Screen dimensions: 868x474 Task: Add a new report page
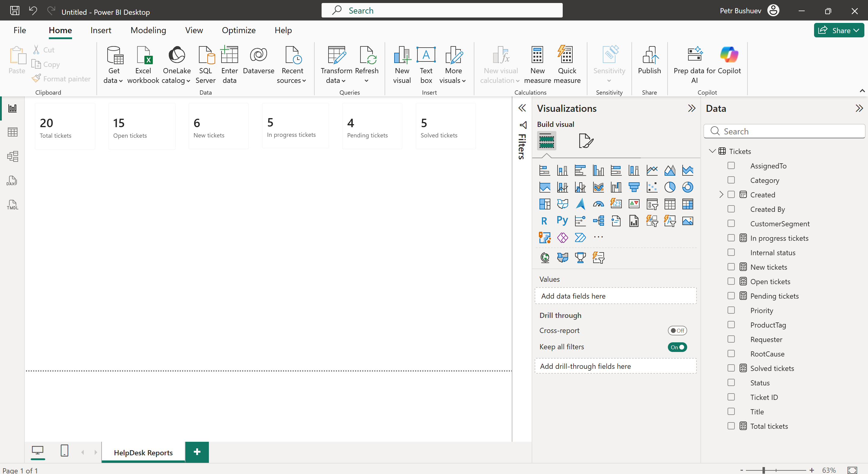tap(197, 452)
